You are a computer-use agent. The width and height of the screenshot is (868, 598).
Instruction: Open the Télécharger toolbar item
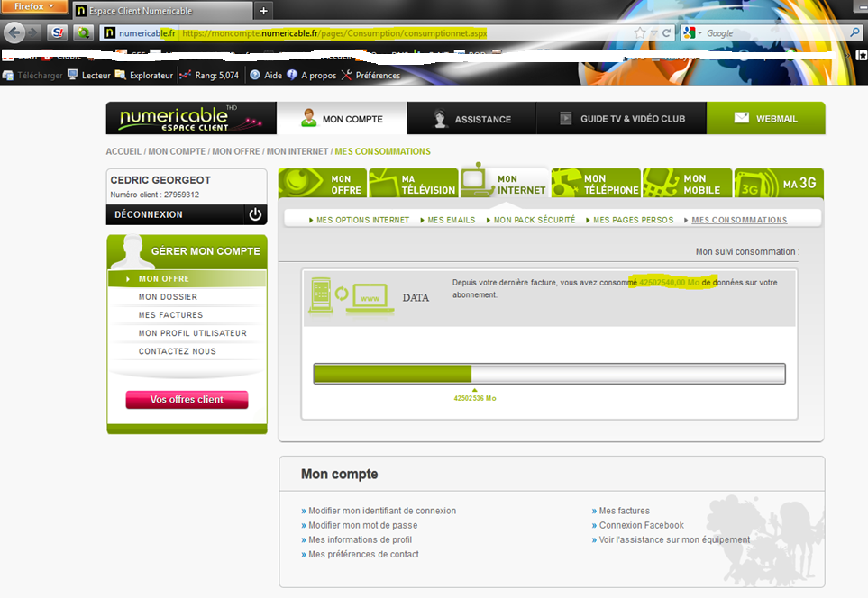pos(33,76)
